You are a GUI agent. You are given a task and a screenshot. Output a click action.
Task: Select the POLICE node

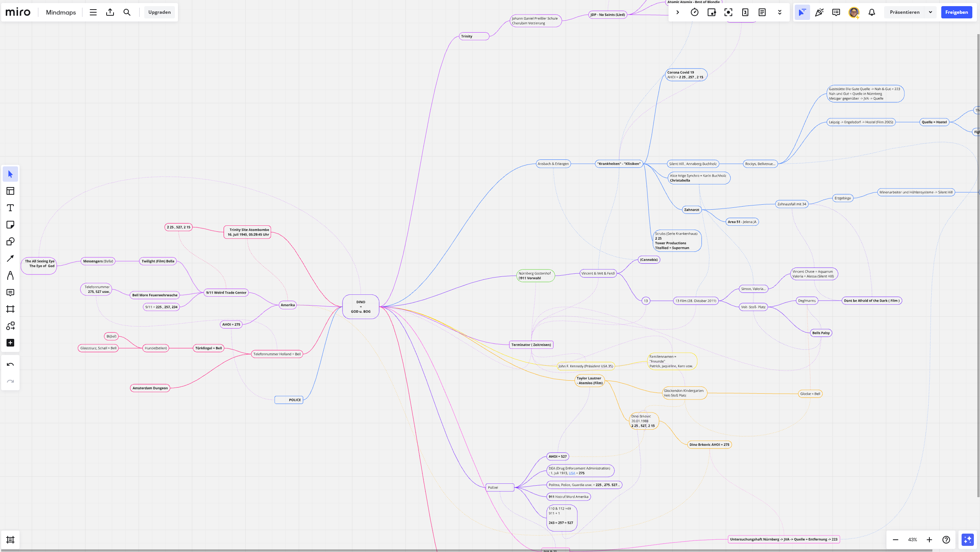pyautogui.click(x=289, y=400)
